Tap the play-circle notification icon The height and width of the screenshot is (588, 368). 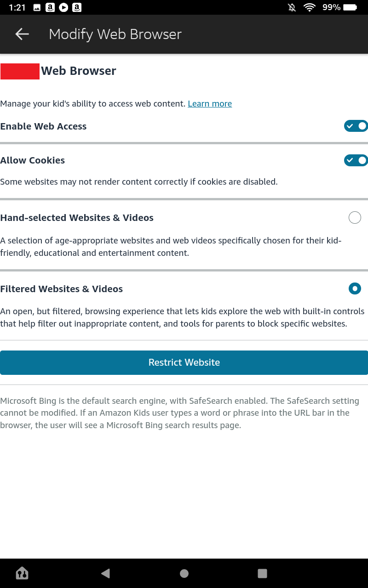[63, 7]
